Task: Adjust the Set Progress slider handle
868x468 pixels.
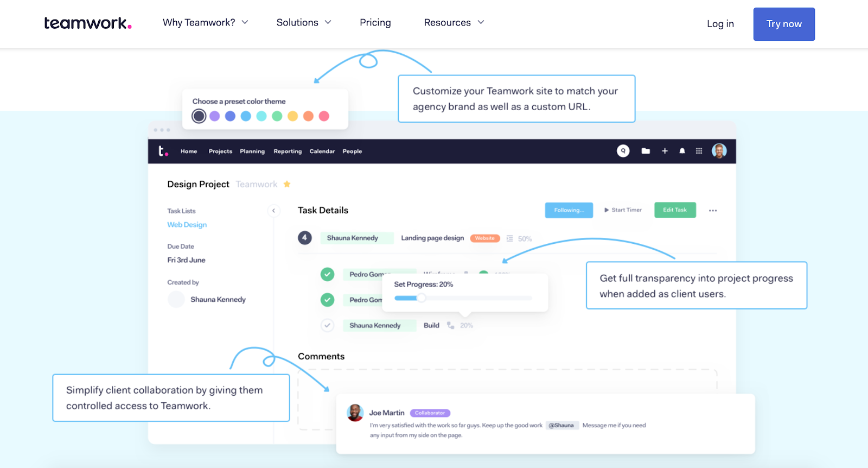Action: (x=421, y=298)
